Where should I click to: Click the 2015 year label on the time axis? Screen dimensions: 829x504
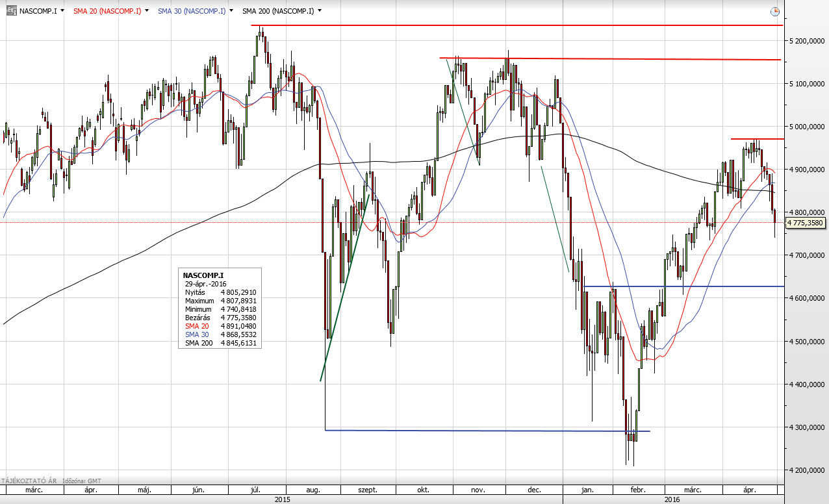(283, 499)
